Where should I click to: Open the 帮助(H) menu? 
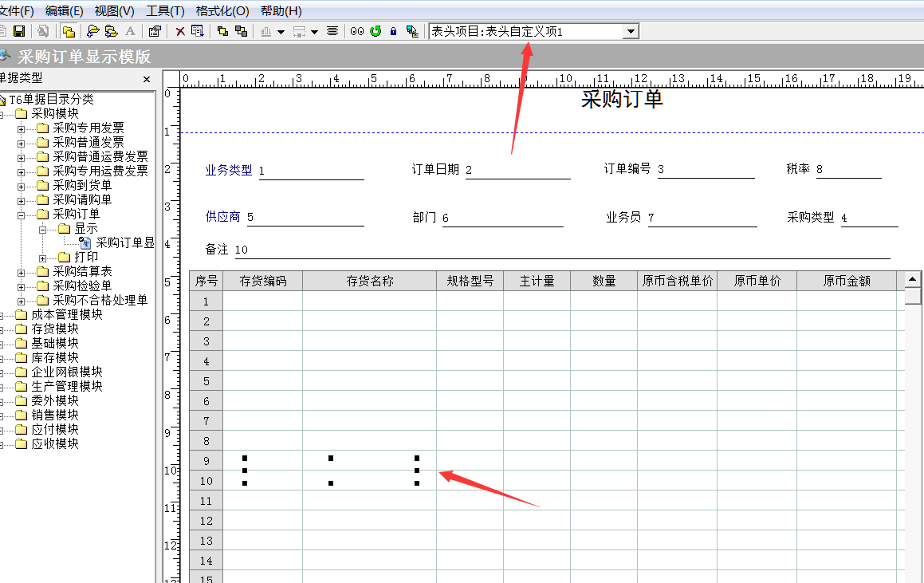281,11
